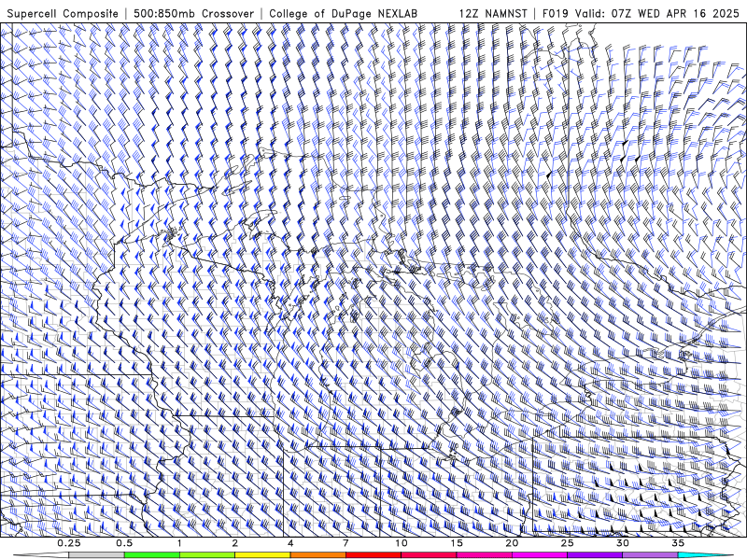
Task: Select the magenta color bar segment after 20
Action: 540,555
